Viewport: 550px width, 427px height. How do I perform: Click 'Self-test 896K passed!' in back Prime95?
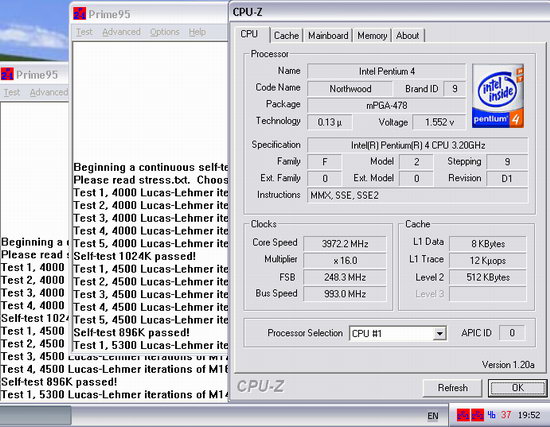click(x=59, y=382)
